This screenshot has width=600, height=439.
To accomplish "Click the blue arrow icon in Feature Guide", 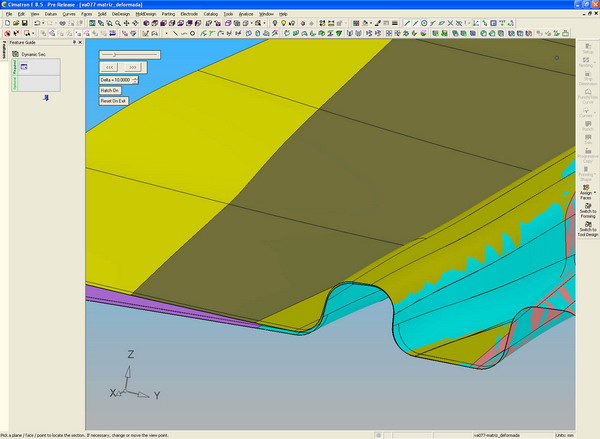I will (46, 98).
